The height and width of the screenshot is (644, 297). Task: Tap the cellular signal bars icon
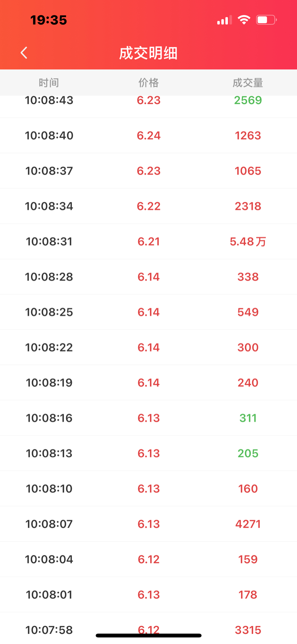pyautogui.click(x=224, y=20)
